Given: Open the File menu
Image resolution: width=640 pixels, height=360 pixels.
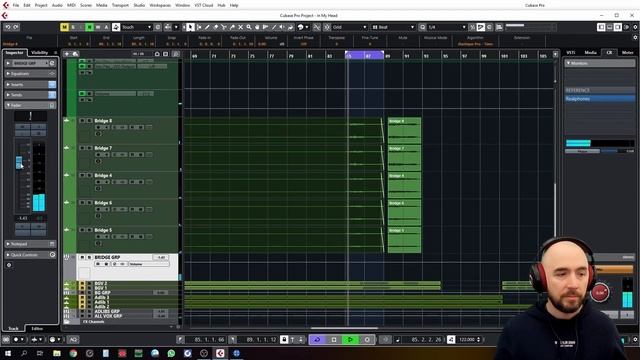Looking at the screenshot, I should click(16, 5).
